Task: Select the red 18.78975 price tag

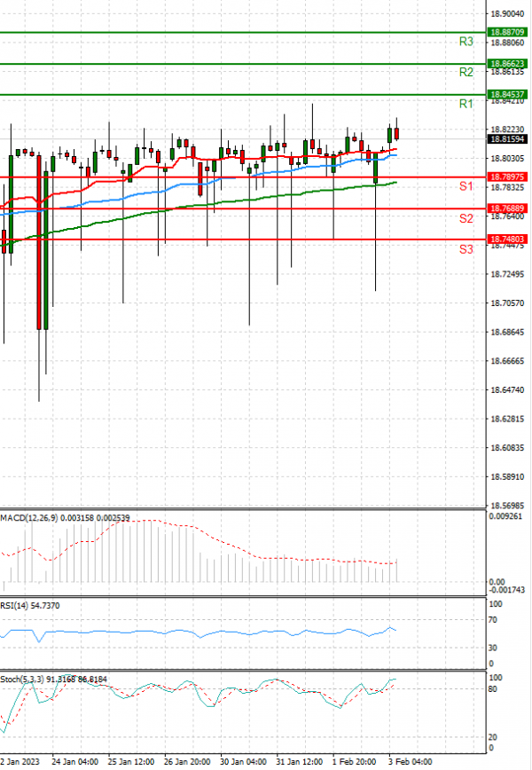Action: point(507,177)
